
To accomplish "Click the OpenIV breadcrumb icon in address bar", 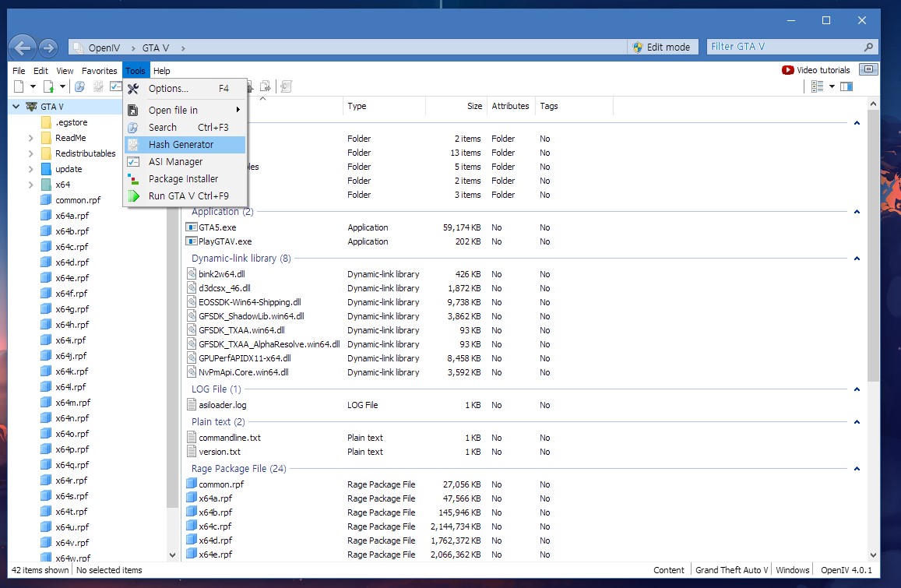I will pyautogui.click(x=79, y=48).
